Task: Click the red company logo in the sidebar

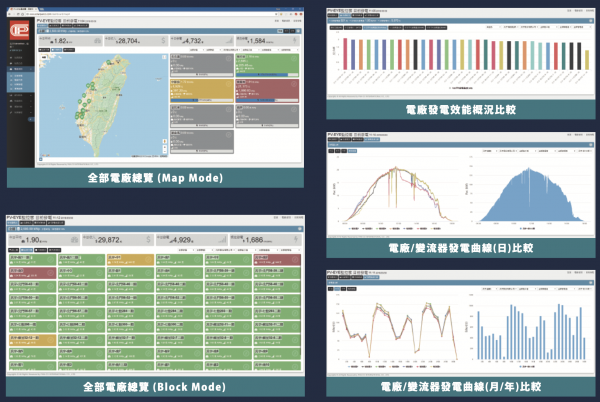Action: (20, 31)
